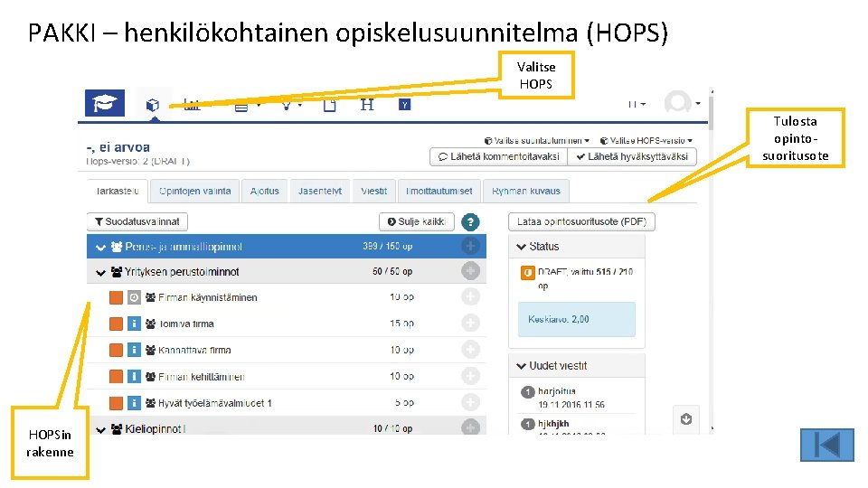Open the Valitse HOPS-versio dropdown
Image resolution: width=868 pixels, height=488 pixels.
(x=646, y=141)
